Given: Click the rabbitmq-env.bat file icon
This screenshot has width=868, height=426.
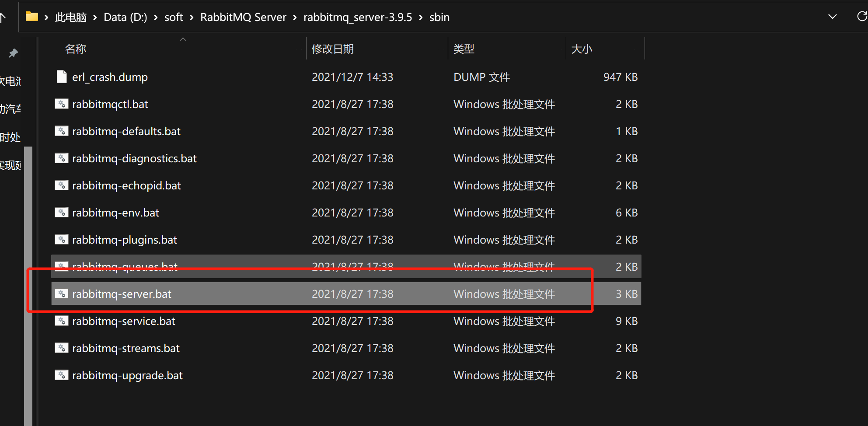Looking at the screenshot, I should (62, 213).
